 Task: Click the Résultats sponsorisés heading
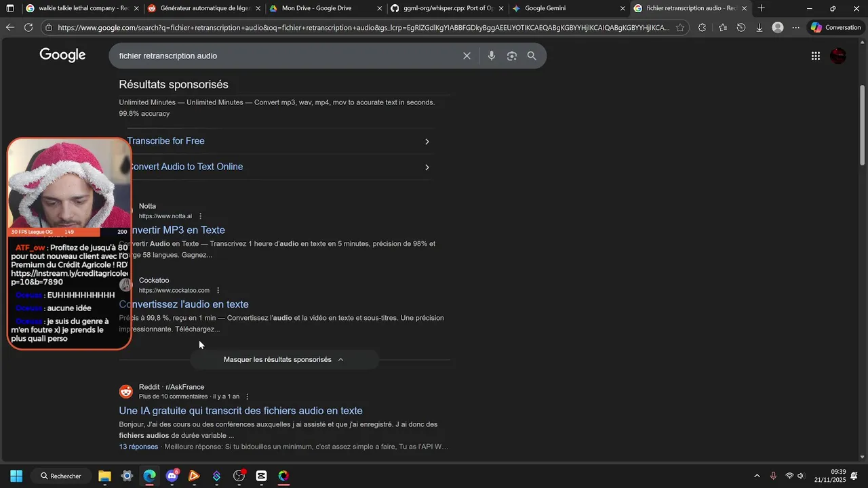(174, 85)
